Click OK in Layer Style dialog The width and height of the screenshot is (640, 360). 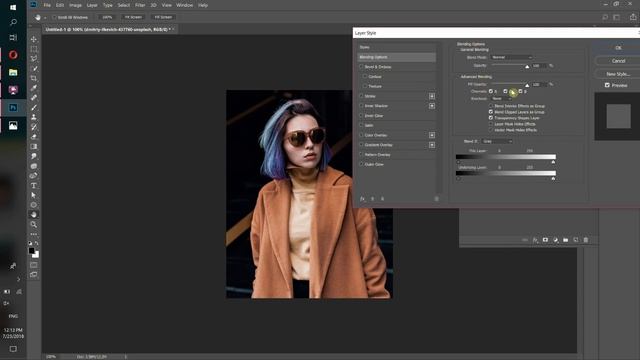click(618, 48)
